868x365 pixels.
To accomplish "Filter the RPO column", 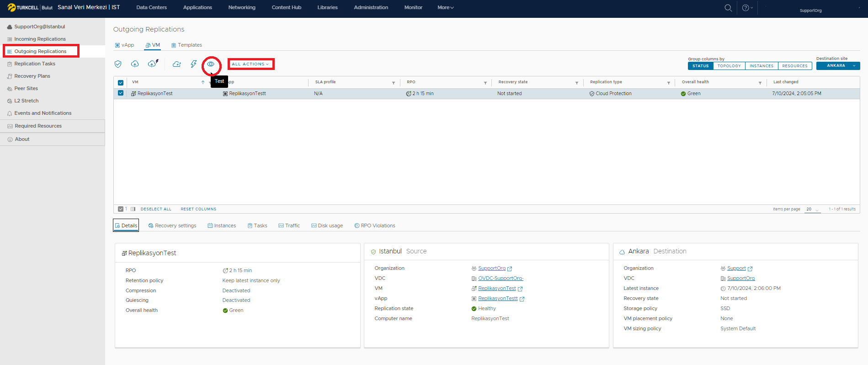I will pos(485,83).
